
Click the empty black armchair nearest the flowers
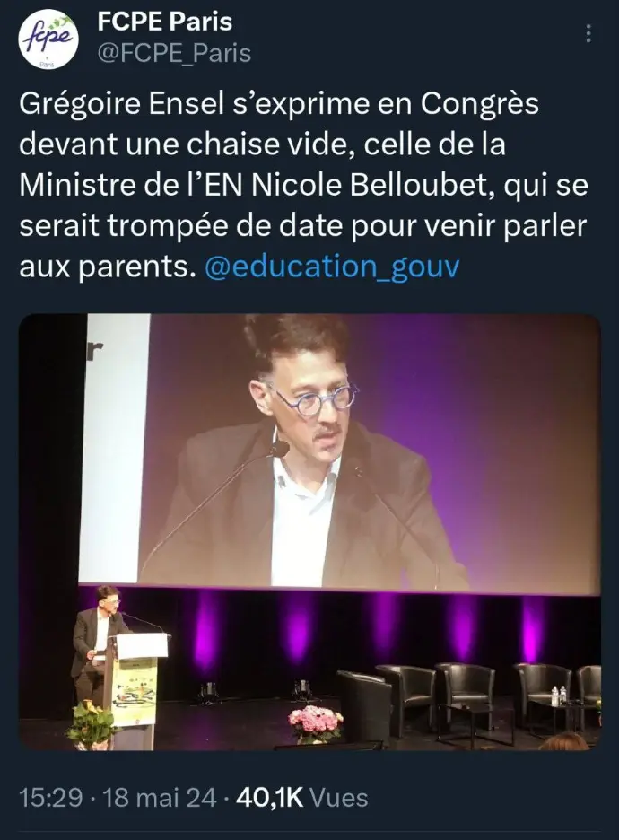pos(365,706)
